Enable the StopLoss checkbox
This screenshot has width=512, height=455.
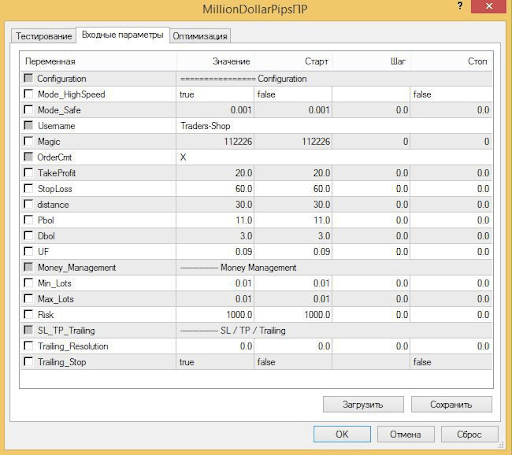tap(29, 188)
